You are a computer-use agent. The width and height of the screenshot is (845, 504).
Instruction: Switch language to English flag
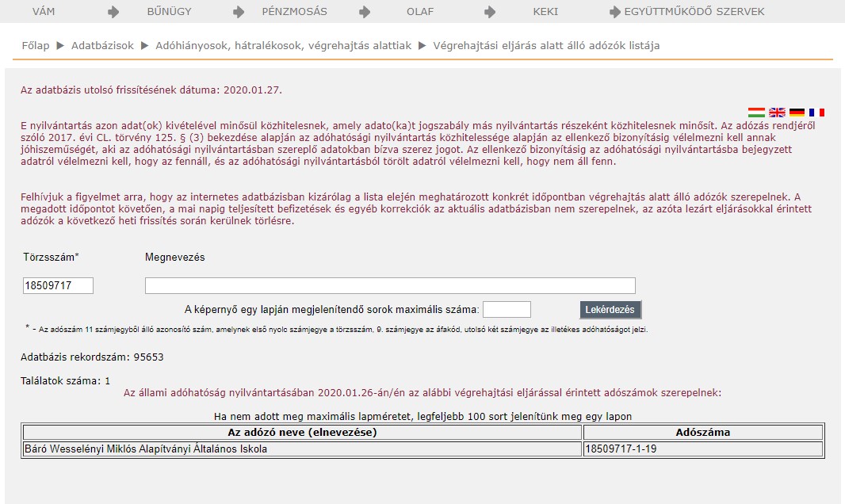tap(777, 113)
